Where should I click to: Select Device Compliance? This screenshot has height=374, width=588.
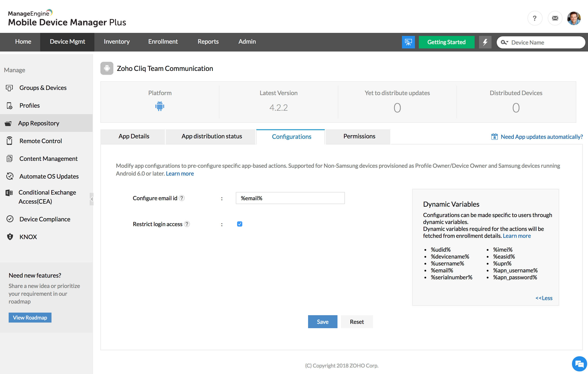coord(45,219)
